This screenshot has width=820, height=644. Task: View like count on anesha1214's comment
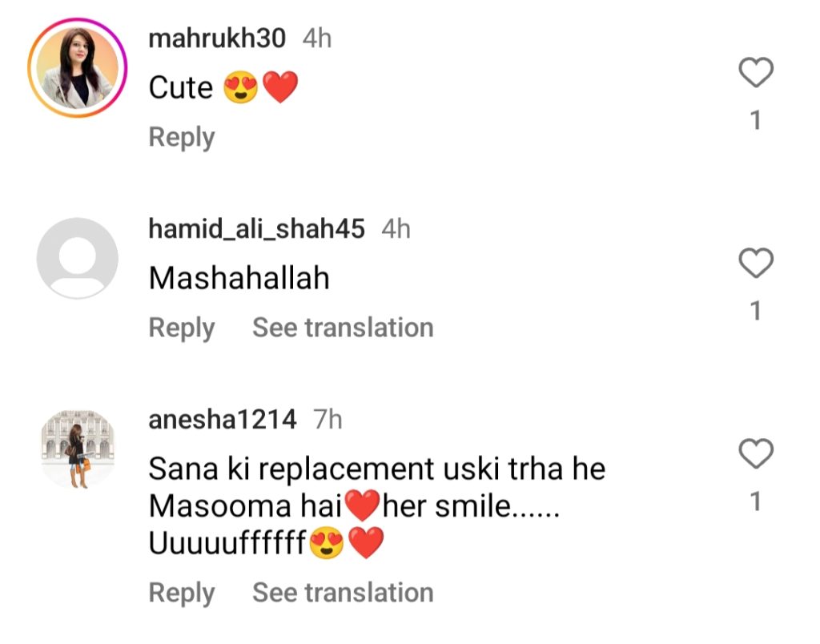tap(755, 501)
